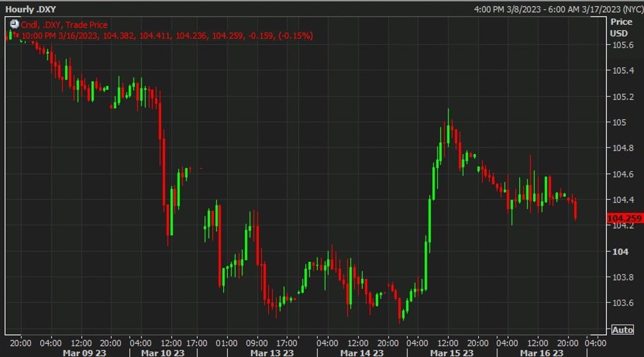Click the 104.8 price axis label
The width and height of the screenshot is (644, 357).
coord(623,148)
